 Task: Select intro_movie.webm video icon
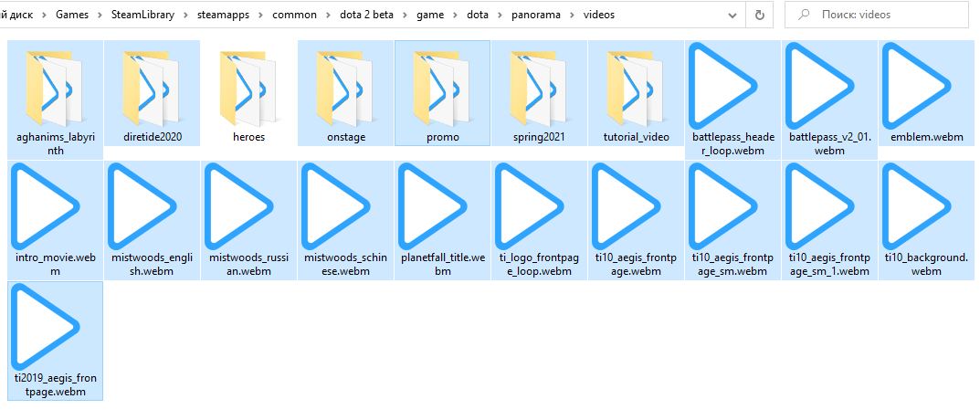click(46, 206)
